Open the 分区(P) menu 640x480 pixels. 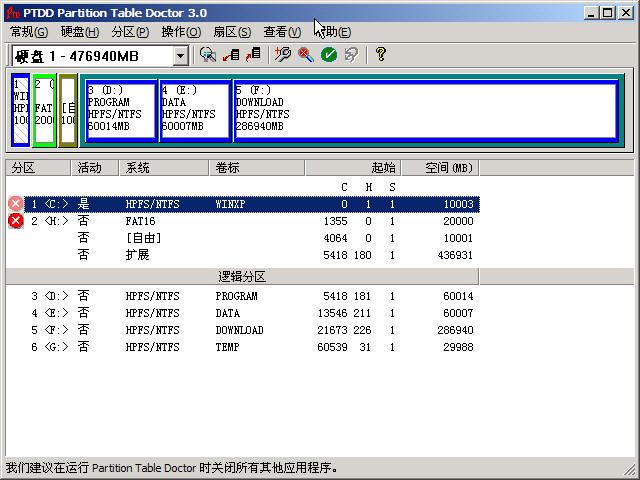pos(130,32)
